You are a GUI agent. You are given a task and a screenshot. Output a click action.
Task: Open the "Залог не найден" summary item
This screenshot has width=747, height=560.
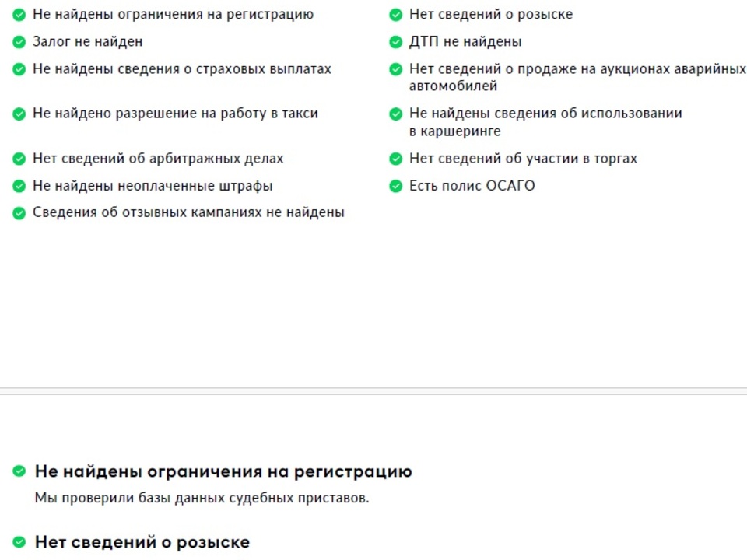[x=87, y=42]
